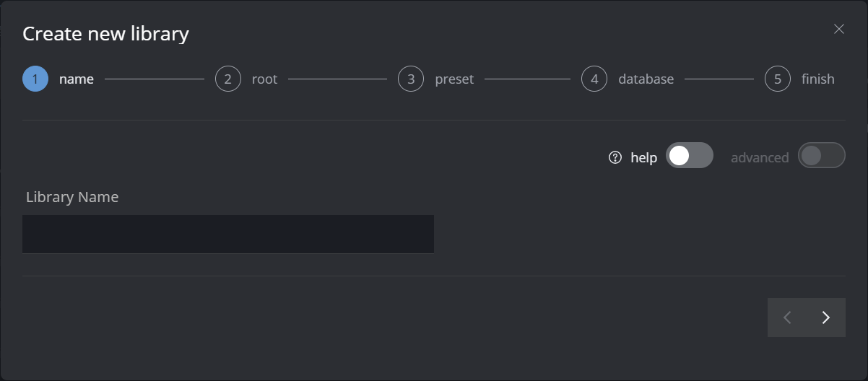Click the step 2 circle icon
This screenshot has width=868, height=381.
click(227, 79)
